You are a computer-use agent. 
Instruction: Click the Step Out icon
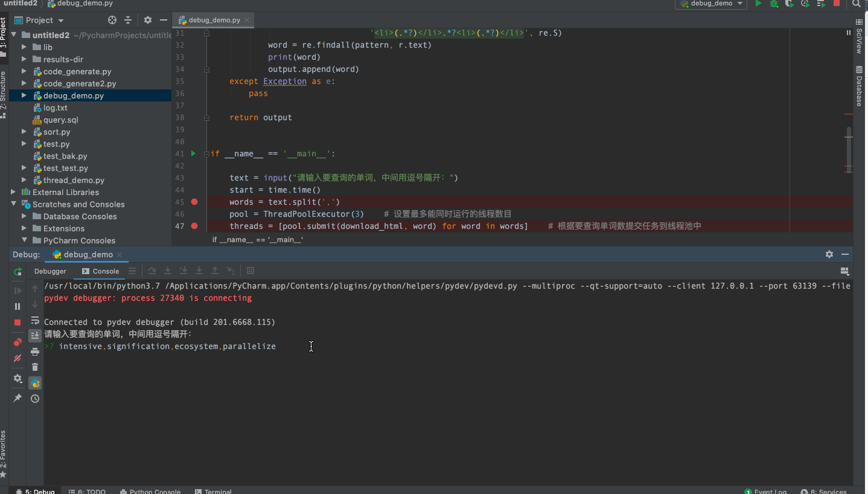[x=215, y=271]
